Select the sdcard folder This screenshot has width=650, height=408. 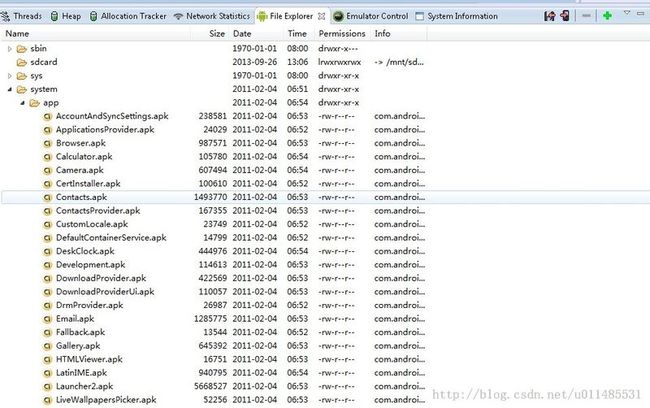pos(44,62)
